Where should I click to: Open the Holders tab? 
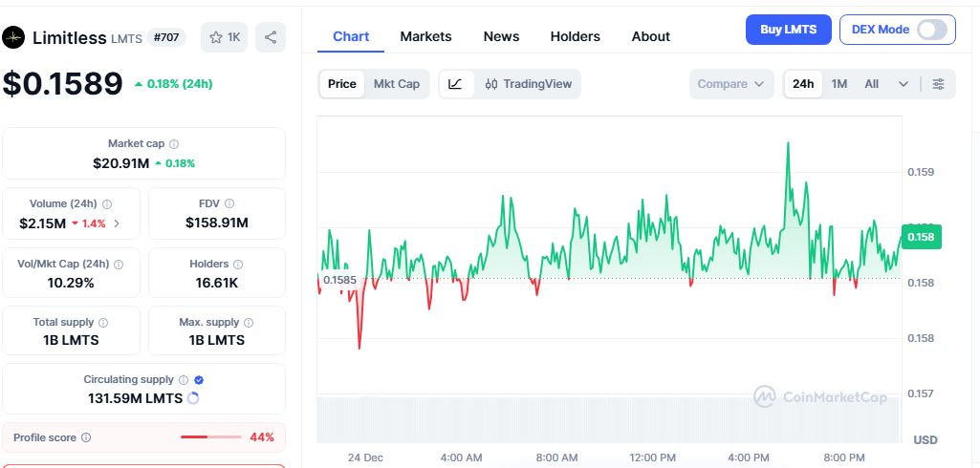point(575,36)
